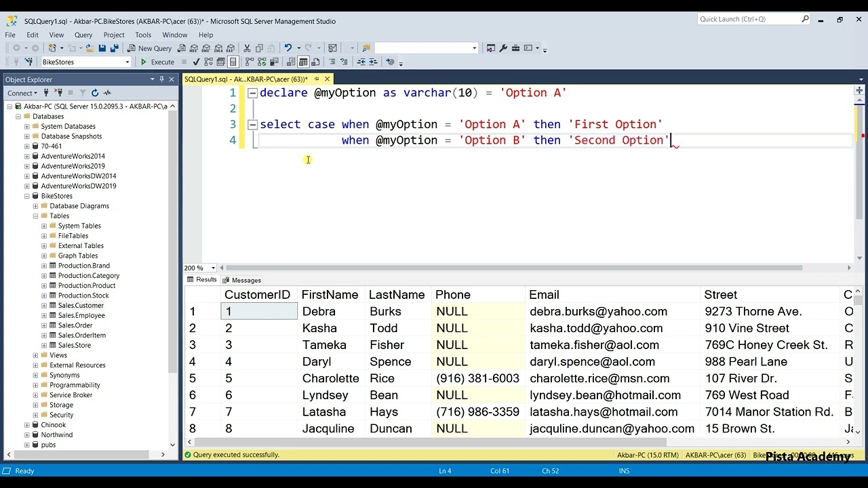Click the Open File folder icon
The width and height of the screenshot is (868, 488).
click(x=90, y=48)
